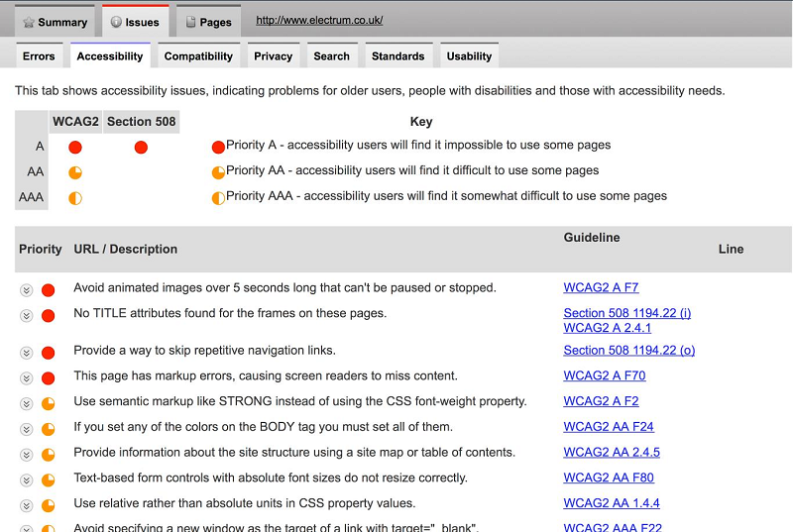This screenshot has height=532, width=793.
Task: Click the text 'This page has markup errors'
Action: point(154,375)
